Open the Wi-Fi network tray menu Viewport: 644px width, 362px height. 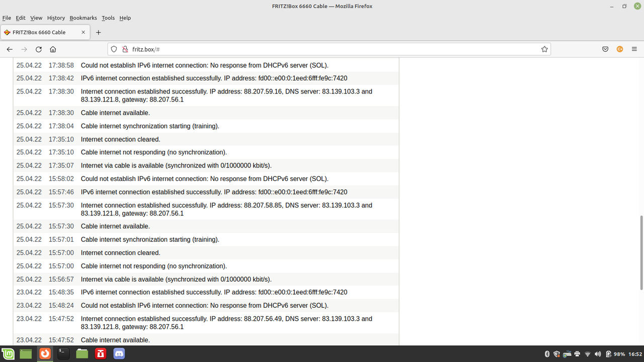coord(588,354)
